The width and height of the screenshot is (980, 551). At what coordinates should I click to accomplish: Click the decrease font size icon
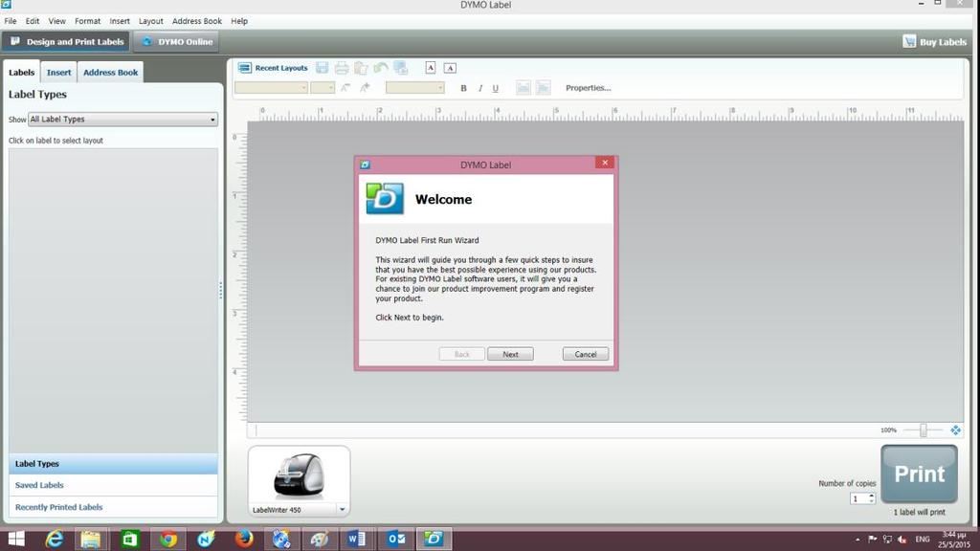pyautogui.click(x=345, y=88)
